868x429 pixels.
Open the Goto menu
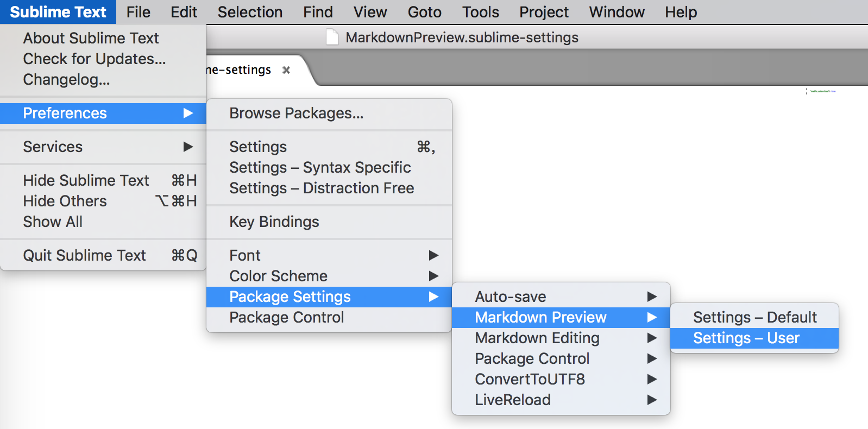click(424, 12)
